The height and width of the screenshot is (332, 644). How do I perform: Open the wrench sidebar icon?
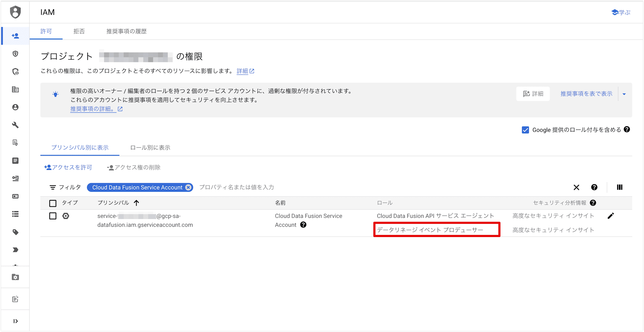15,125
